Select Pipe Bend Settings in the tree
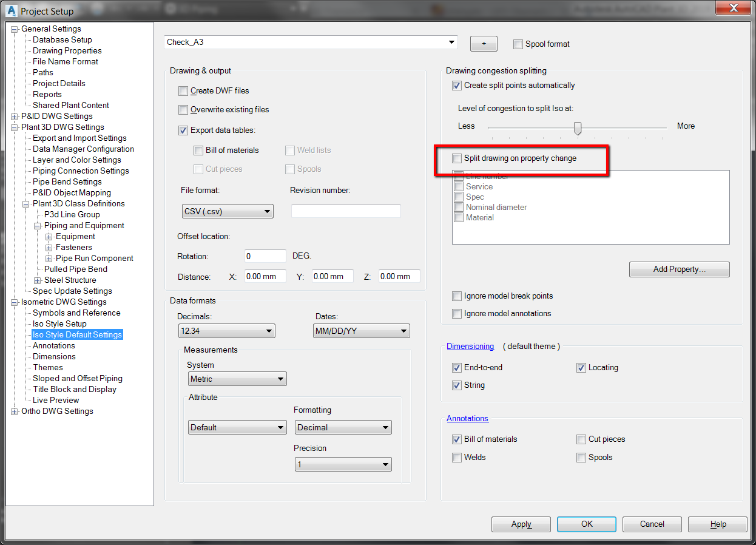Viewport: 756px width, 545px height. click(67, 181)
